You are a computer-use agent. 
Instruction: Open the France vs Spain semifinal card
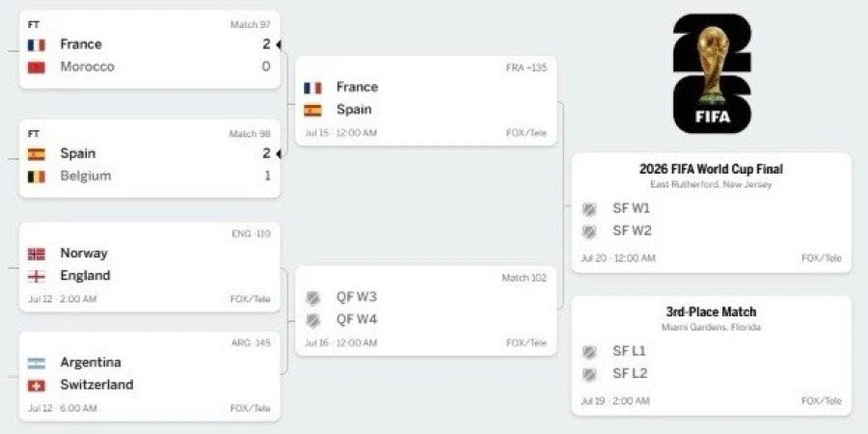click(x=426, y=100)
